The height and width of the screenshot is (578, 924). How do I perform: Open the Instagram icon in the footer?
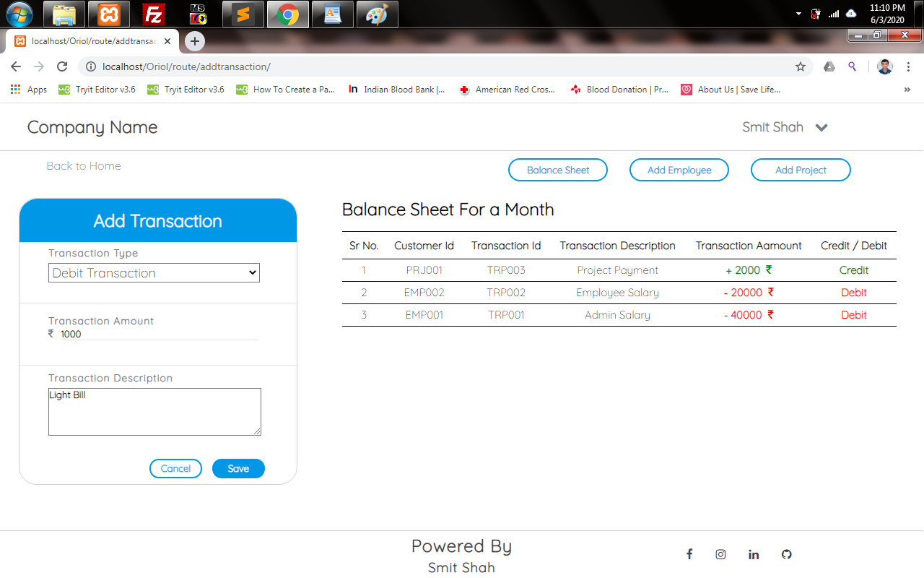click(x=720, y=554)
